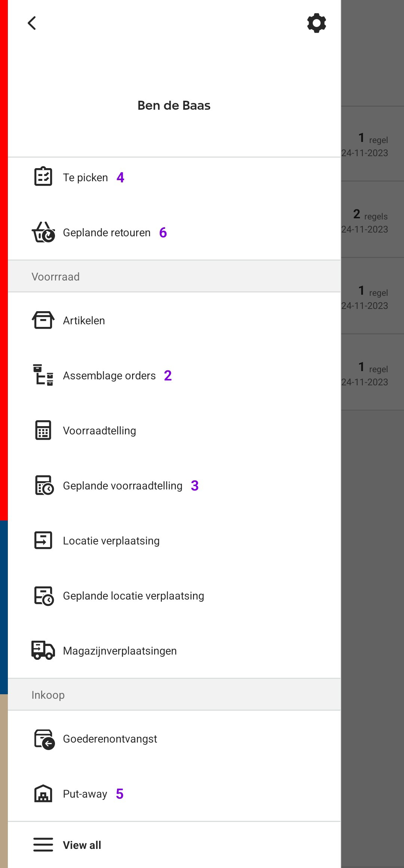Click the hamburger icon beside View all
The height and width of the screenshot is (868, 404).
43,845
